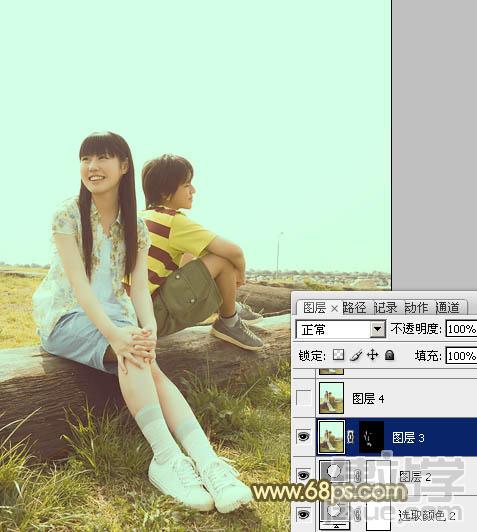
Task: Click the lock position move icon
Action: pyautogui.click(x=373, y=355)
